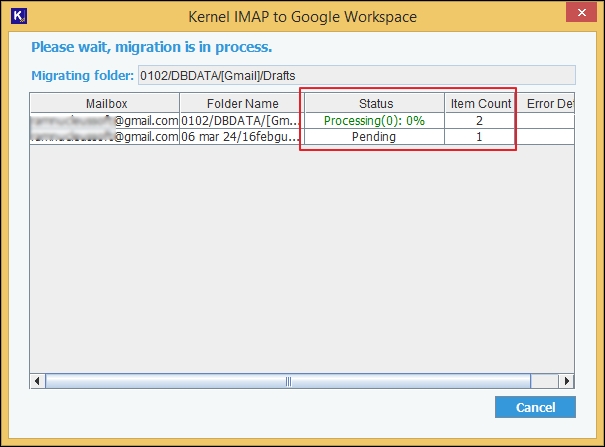605x447 pixels.
Task: Select mailbox cell in the Processing row
Action: click(x=105, y=121)
